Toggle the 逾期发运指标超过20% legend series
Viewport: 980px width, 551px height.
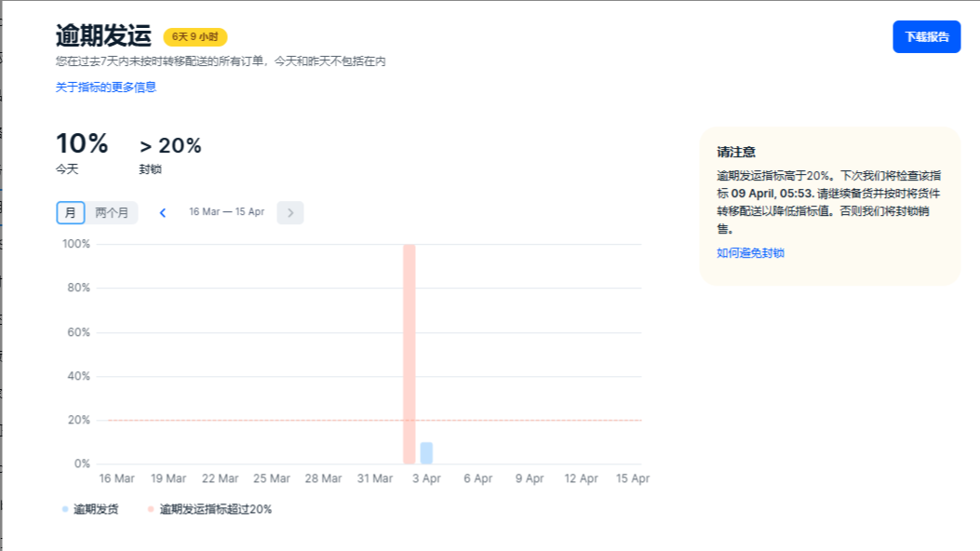[215, 509]
